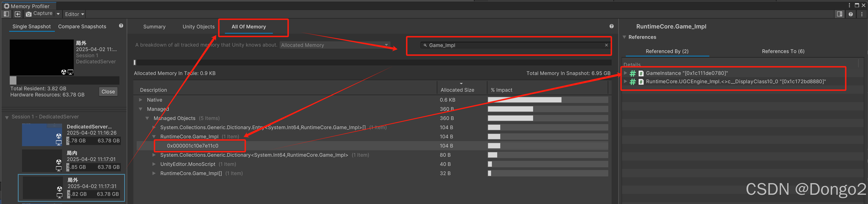Toggle the left snapshot panel icon
This screenshot has width=868, height=204.
[x=6, y=14]
